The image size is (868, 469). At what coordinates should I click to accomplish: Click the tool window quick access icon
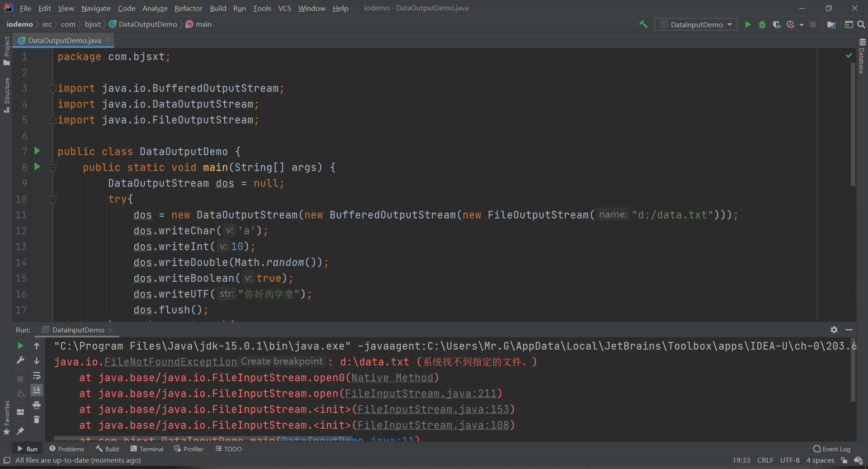click(7, 460)
